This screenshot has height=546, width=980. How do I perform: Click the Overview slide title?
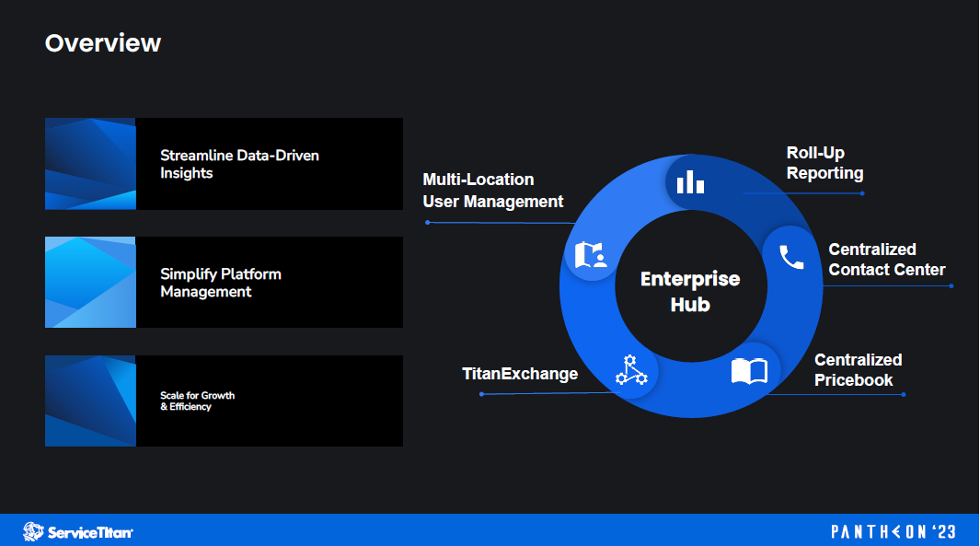tap(103, 43)
